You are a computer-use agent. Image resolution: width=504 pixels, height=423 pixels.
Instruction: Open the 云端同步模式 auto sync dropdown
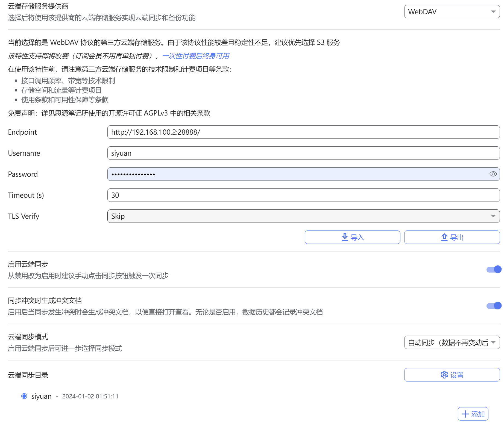point(452,342)
